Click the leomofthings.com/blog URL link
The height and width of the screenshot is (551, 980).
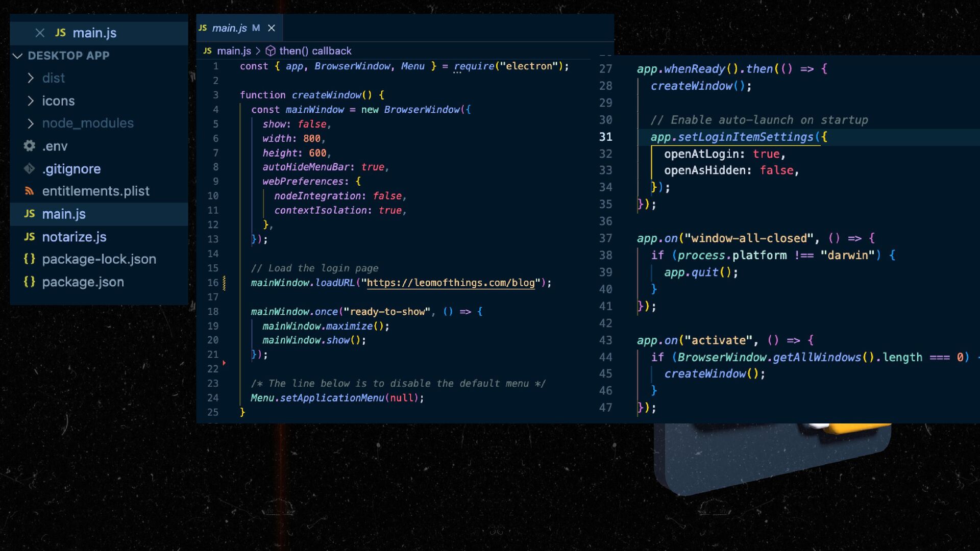coord(450,283)
